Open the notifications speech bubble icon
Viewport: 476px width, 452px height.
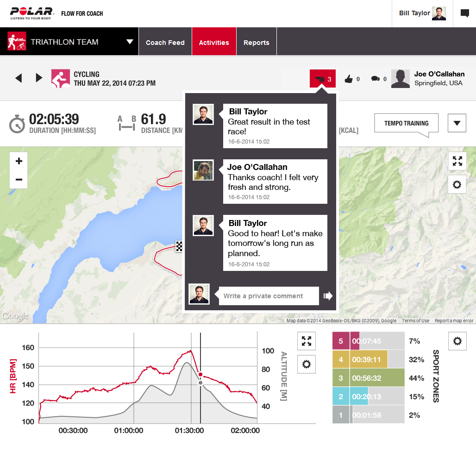[464, 13]
